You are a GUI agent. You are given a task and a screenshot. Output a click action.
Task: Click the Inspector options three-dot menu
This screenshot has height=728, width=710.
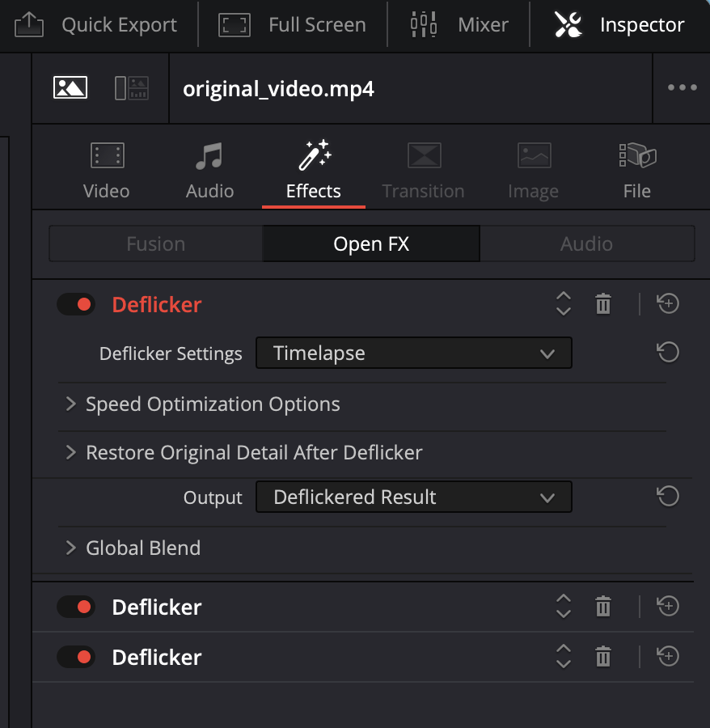tap(682, 88)
